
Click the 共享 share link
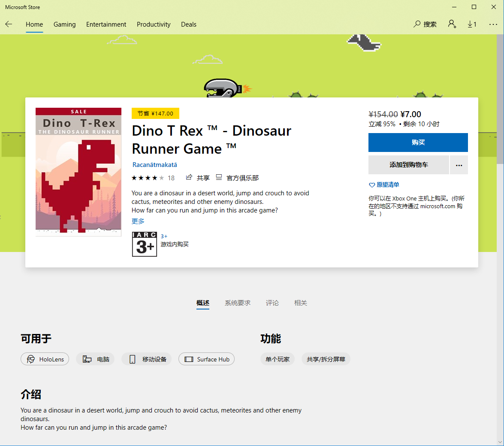[203, 178]
